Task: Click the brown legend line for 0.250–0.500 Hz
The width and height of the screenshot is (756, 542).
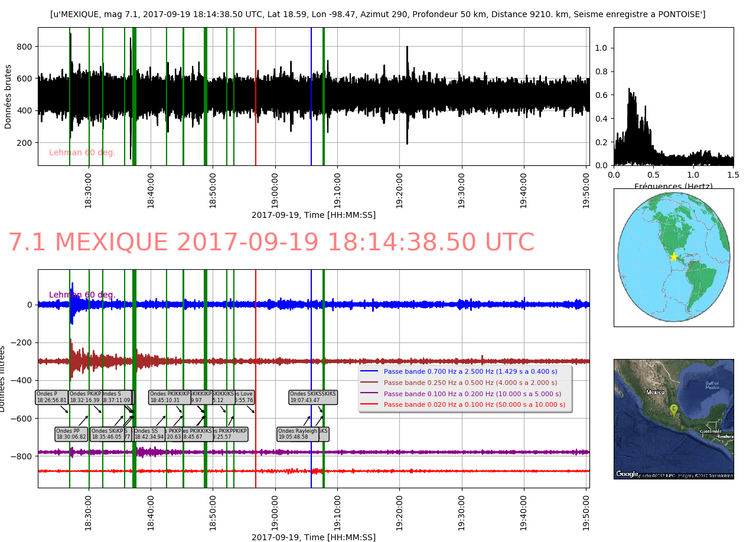Action: (369, 383)
